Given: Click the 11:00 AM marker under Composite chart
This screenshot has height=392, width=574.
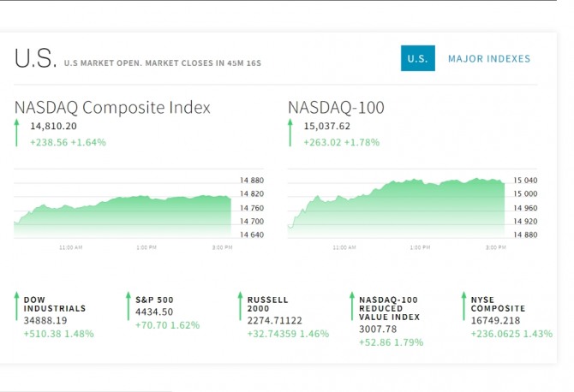Looking at the screenshot, I should (x=70, y=247).
